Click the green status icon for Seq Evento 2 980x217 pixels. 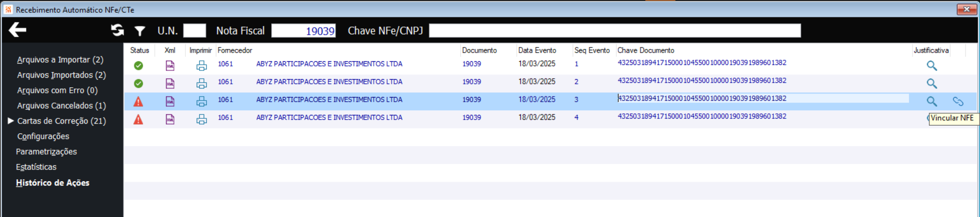(138, 83)
